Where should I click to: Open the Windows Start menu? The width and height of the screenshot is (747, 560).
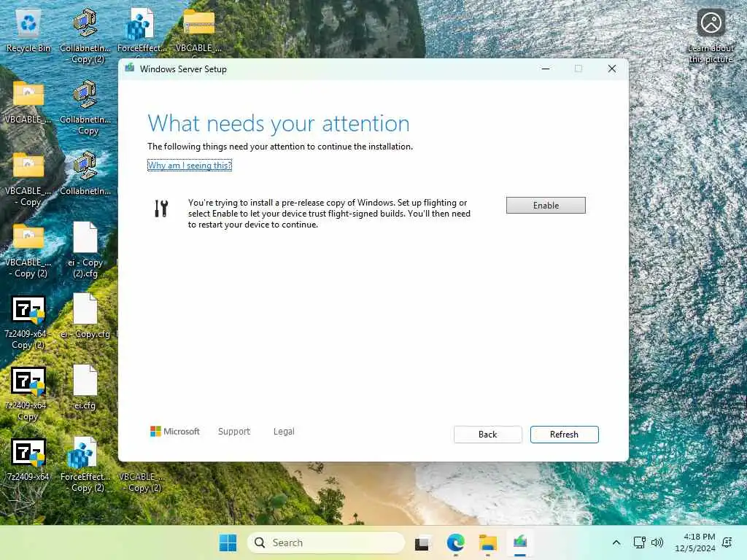(228, 542)
